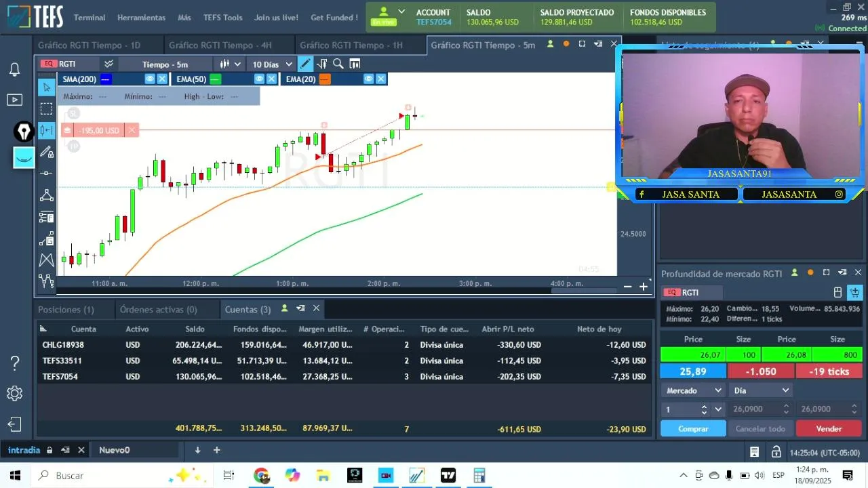Click the Comprar buy button
Viewport: 868px width, 488px height.
pyautogui.click(x=693, y=428)
